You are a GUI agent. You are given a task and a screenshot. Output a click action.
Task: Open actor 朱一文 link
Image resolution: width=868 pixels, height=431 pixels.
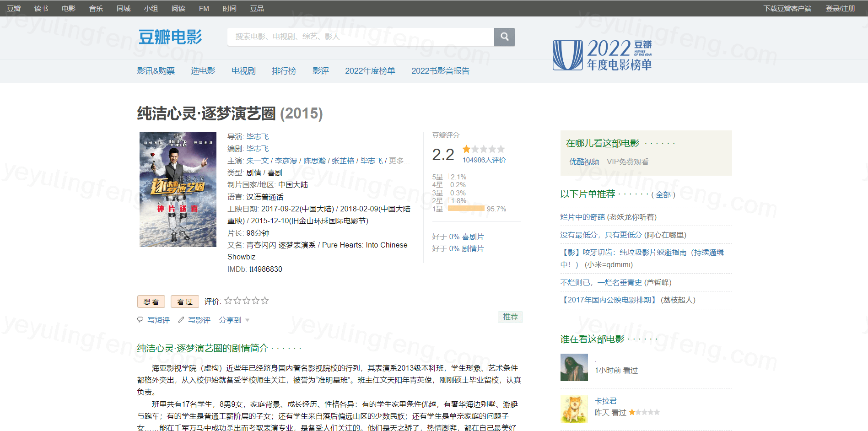tap(258, 161)
